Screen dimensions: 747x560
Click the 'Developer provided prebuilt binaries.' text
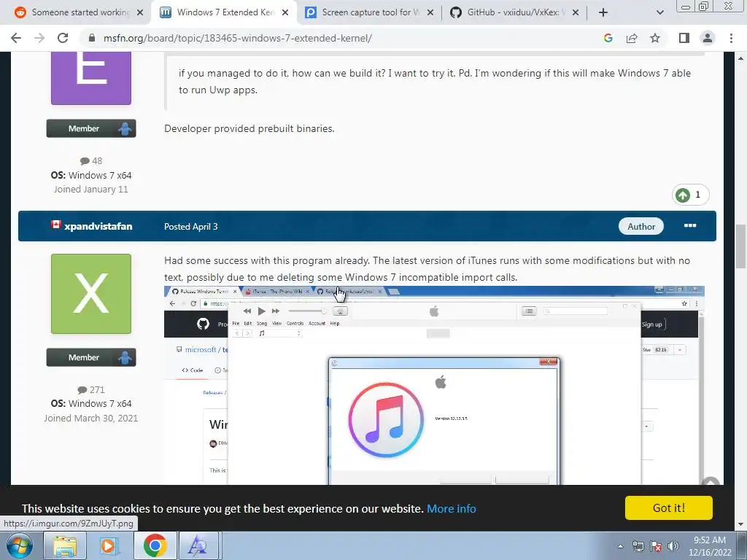coord(249,128)
